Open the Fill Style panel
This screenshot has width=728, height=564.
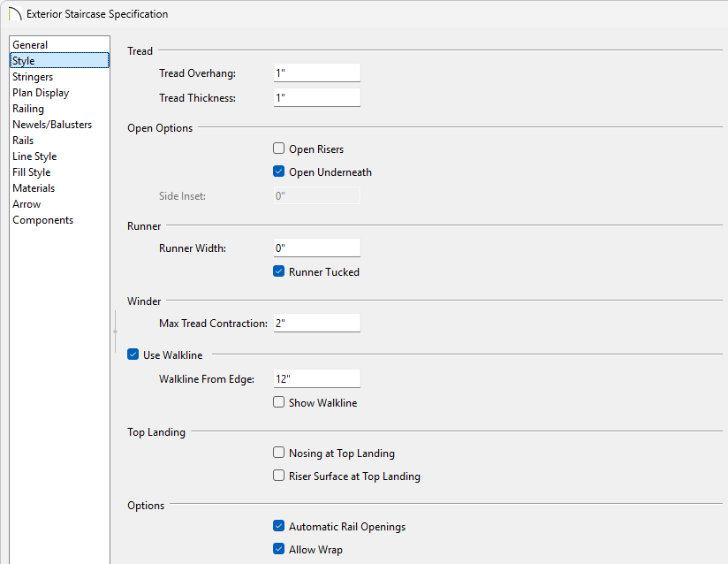(32, 172)
